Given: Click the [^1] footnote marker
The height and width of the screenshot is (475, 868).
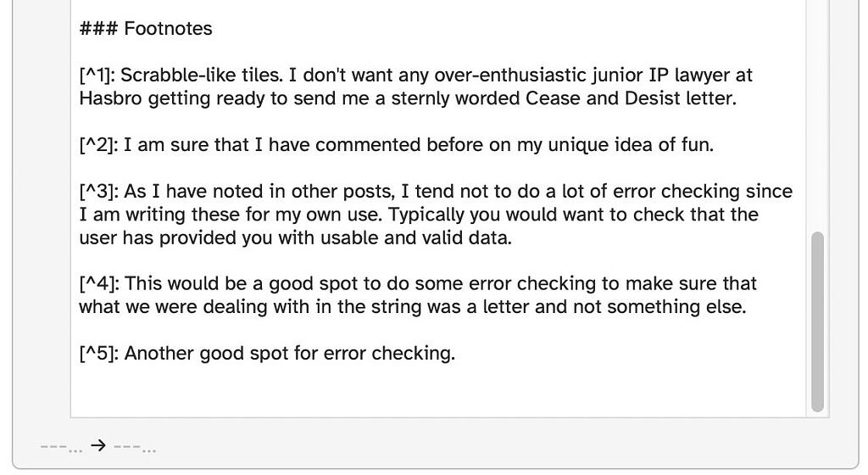Looking at the screenshot, I should click(x=97, y=75).
